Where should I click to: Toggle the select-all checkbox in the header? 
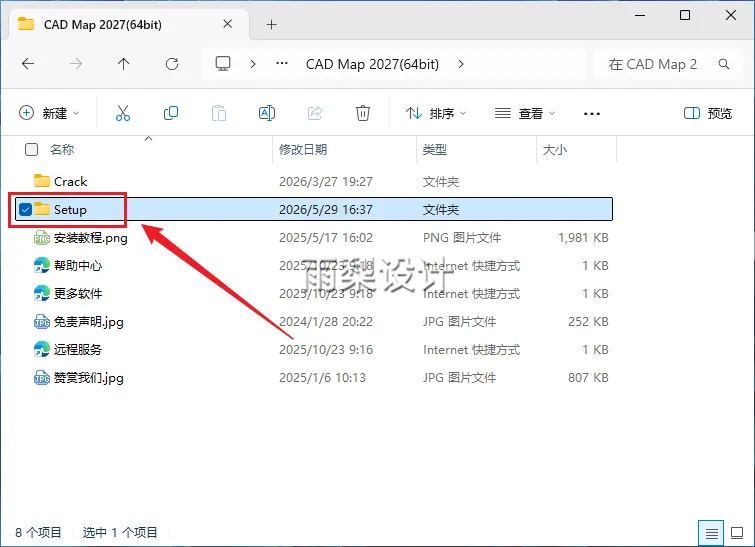(31, 150)
